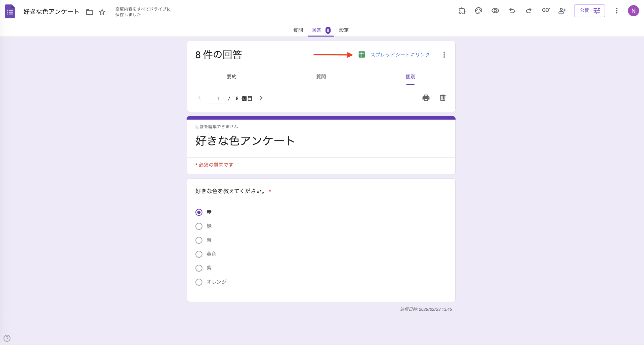Undo the last change
Screen dimensions: 644x345
coord(512,11)
